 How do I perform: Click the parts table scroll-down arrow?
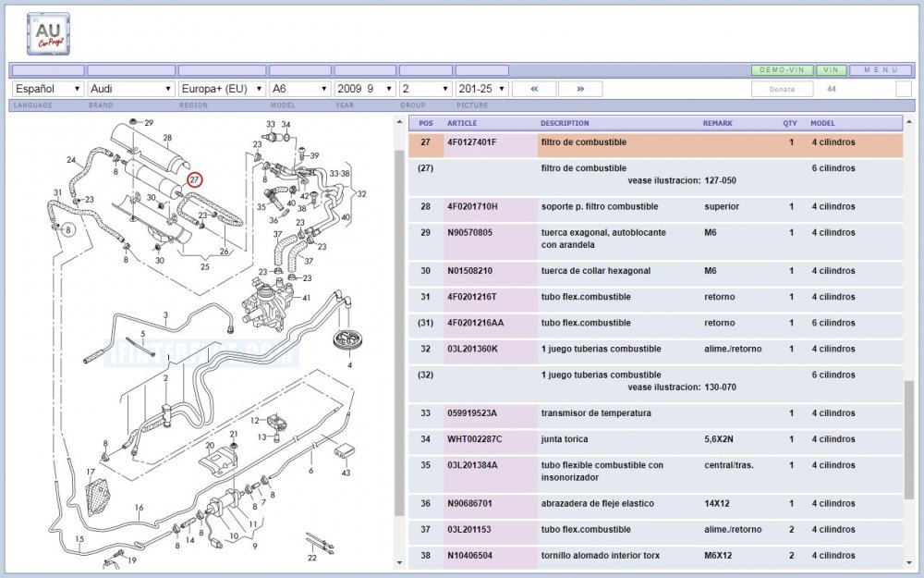pos(908,562)
